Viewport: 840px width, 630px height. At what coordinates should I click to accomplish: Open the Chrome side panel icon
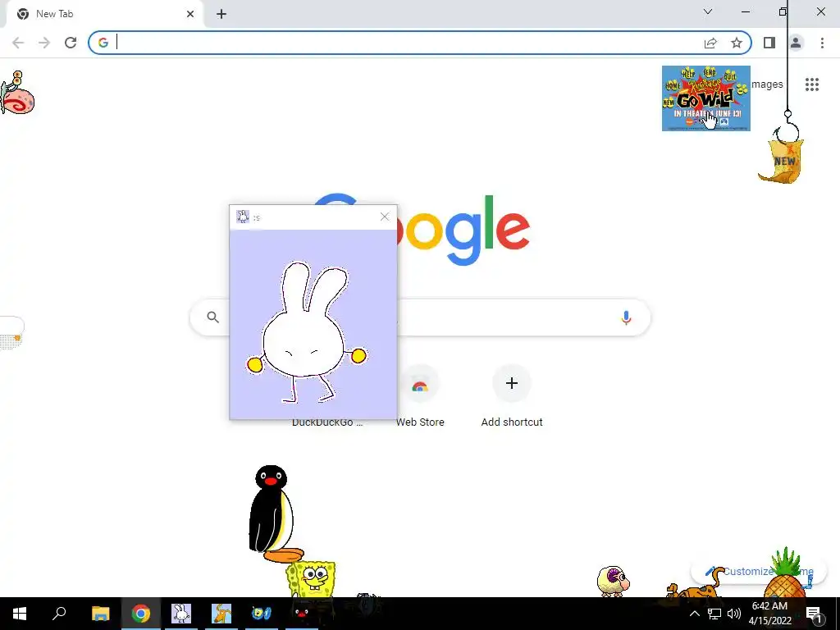pos(769,43)
